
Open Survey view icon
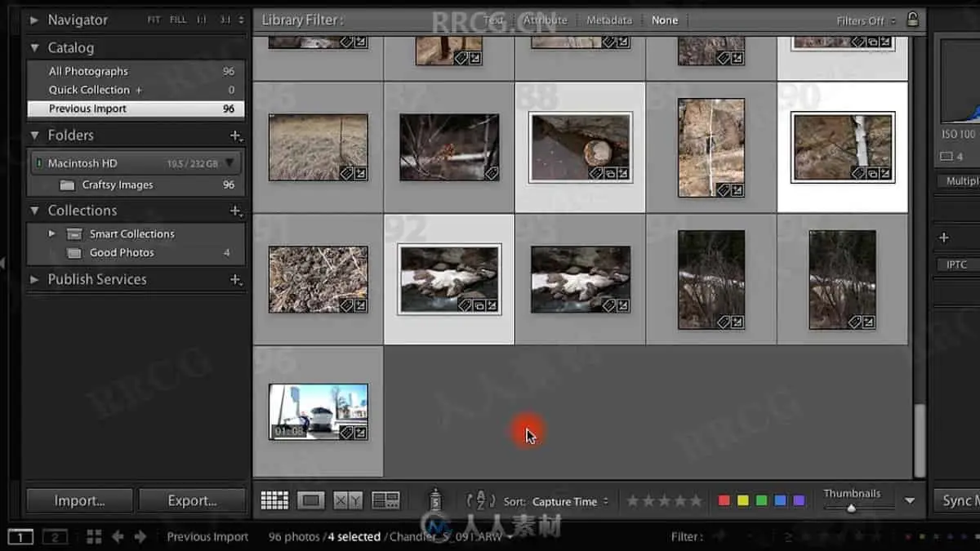pyautogui.click(x=385, y=500)
